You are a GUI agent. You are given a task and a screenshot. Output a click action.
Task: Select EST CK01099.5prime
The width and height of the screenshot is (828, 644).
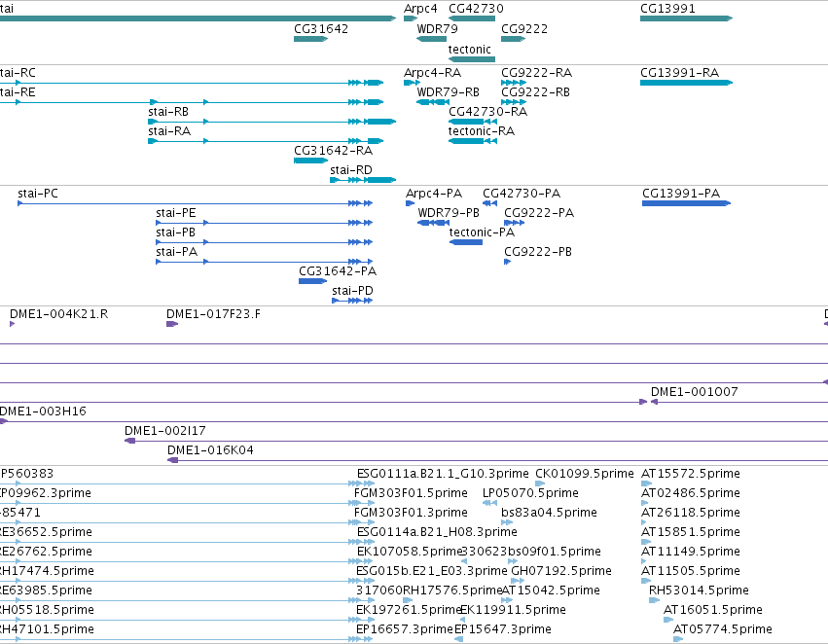point(585,474)
